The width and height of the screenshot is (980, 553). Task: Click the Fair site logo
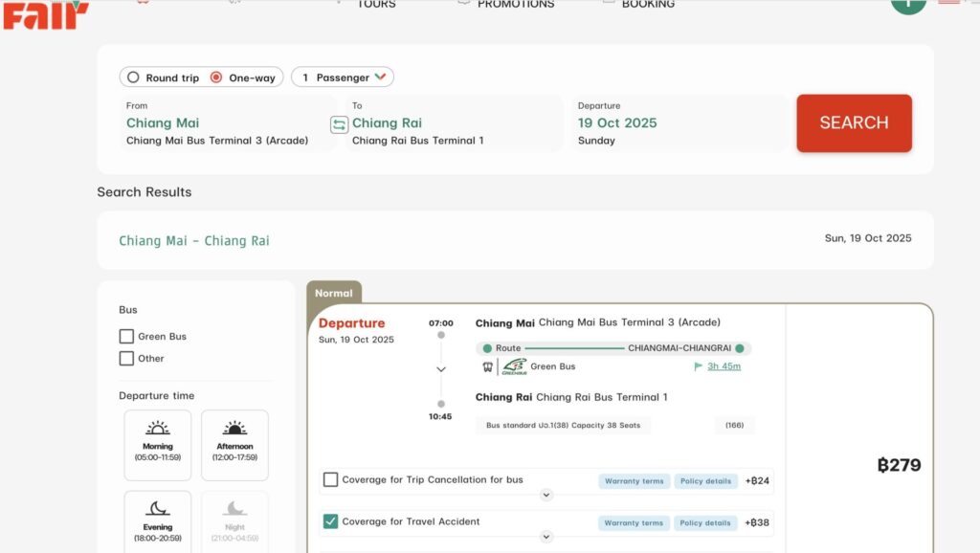click(45, 13)
